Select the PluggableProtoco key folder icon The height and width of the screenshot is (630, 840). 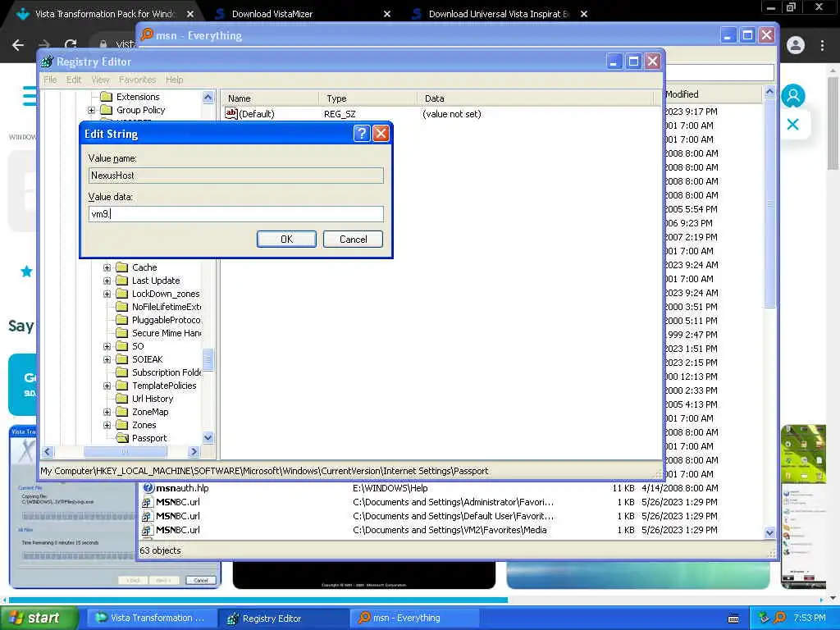coord(122,320)
